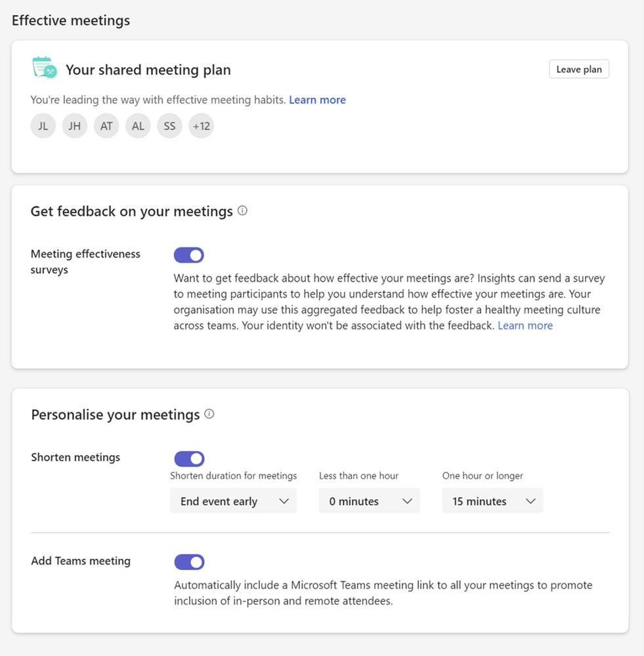Screen dimensions: 644x656
Task: Click the Effective meetings page heading
Action: tap(71, 20)
